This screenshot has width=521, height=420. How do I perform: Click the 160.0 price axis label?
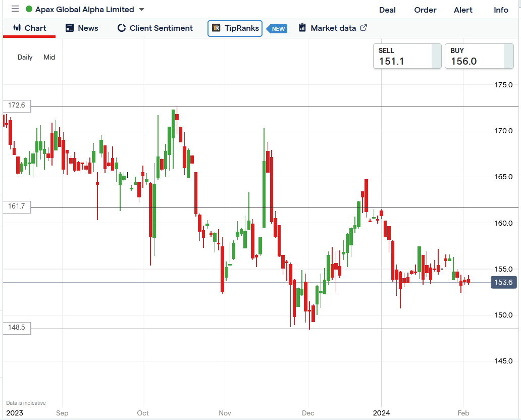[x=503, y=223]
